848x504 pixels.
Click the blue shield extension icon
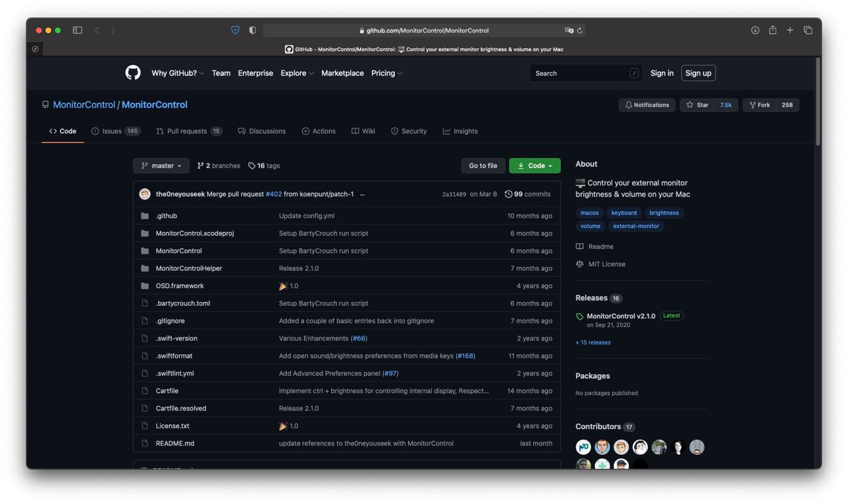click(235, 30)
